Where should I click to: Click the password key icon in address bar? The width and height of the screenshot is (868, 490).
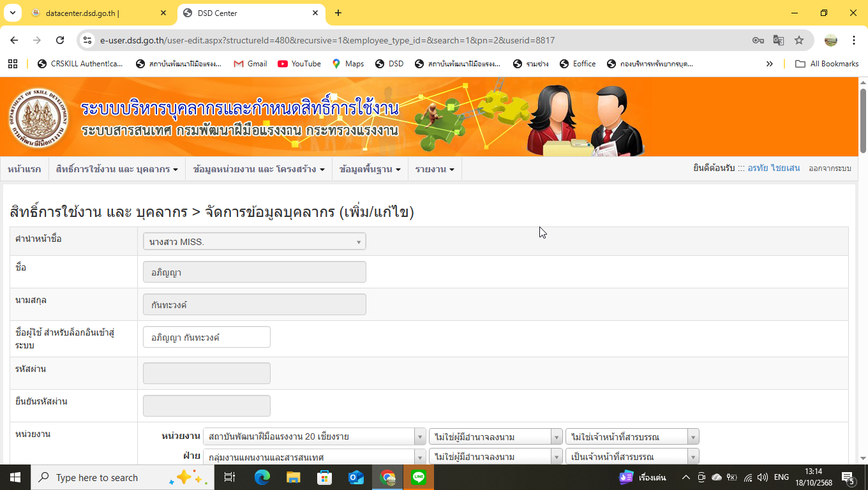click(758, 40)
